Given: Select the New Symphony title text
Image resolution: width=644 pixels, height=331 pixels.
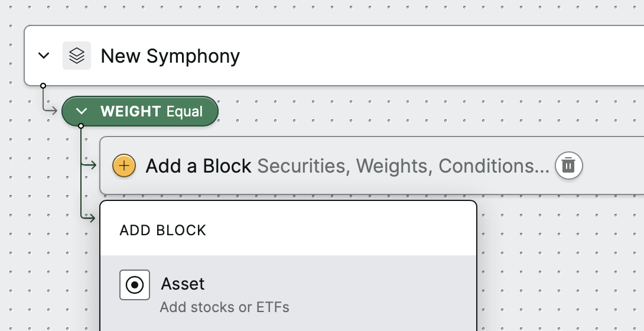Looking at the screenshot, I should pyautogui.click(x=170, y=56).
